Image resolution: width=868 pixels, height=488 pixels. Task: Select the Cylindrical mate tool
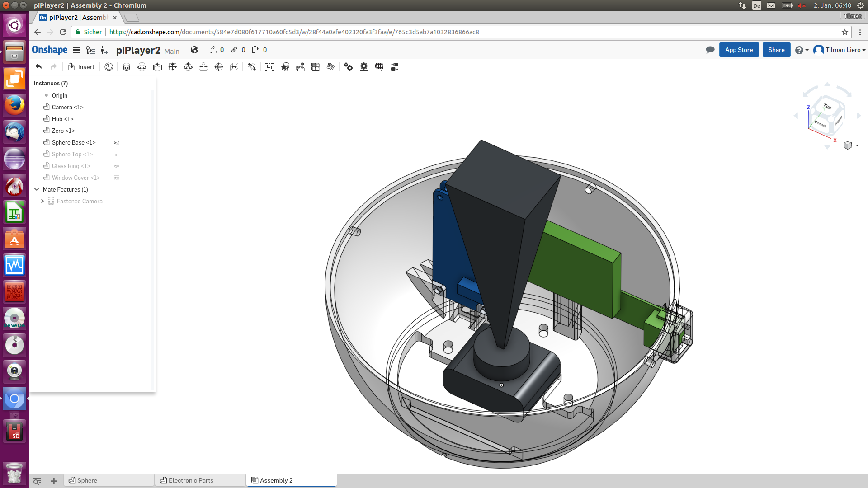point(188,67)
